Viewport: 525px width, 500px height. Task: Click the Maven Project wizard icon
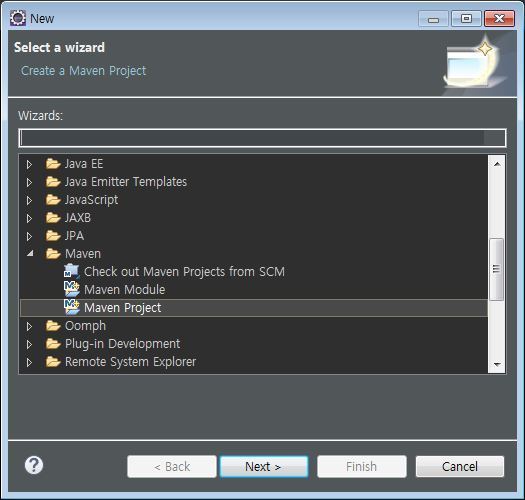click(x=72, y=307)
